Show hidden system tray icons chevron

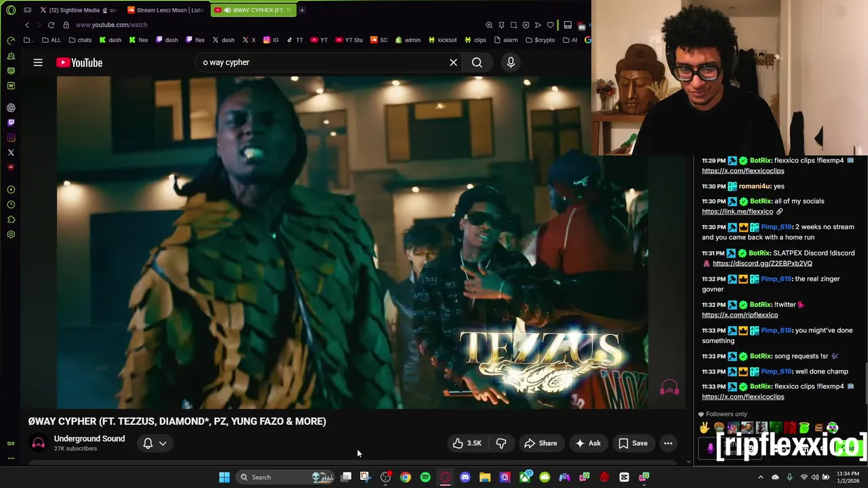[760, 477]
